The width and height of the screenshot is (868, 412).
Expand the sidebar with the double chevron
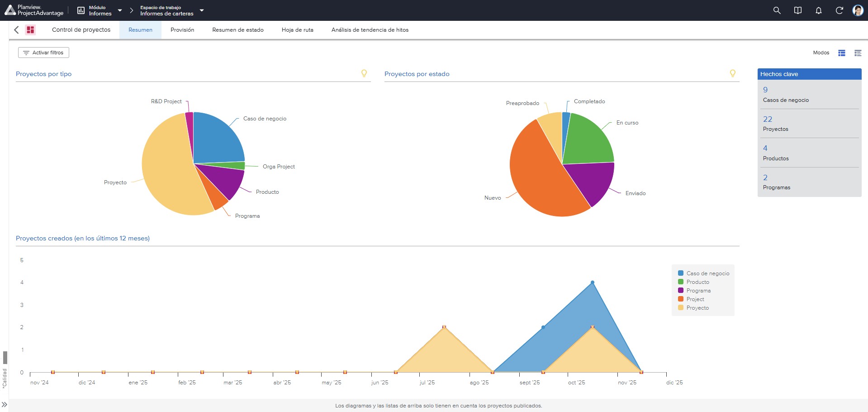(4, 404)
